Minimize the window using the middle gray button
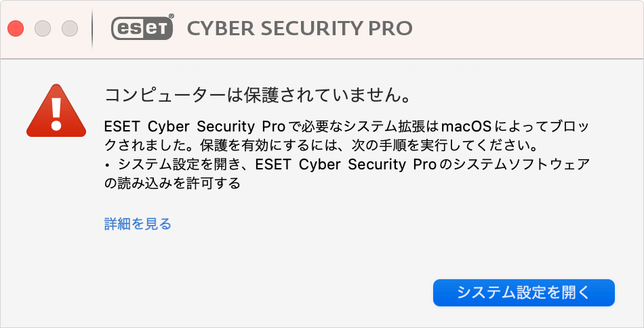This screenshot has height=328, width=644. 43,28
